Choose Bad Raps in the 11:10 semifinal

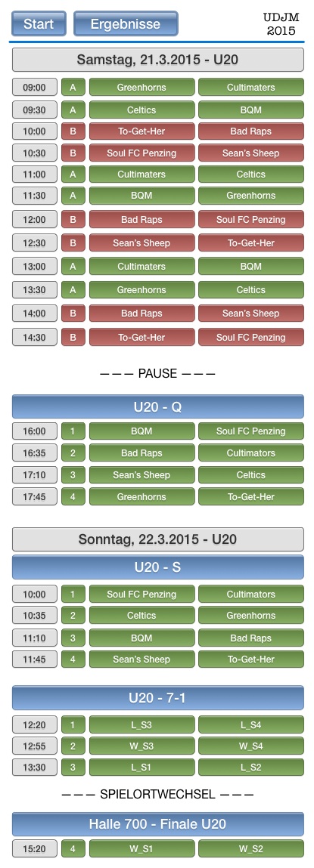point(250,638)
